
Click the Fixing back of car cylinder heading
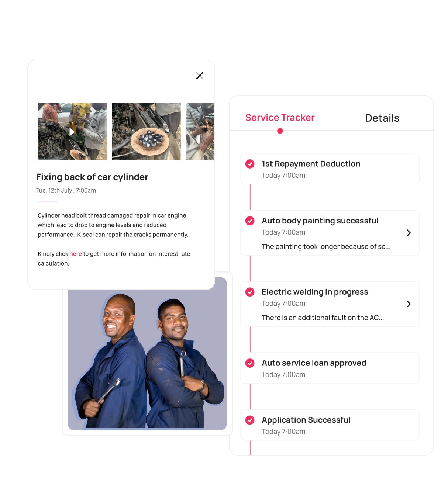click(92, 177)
